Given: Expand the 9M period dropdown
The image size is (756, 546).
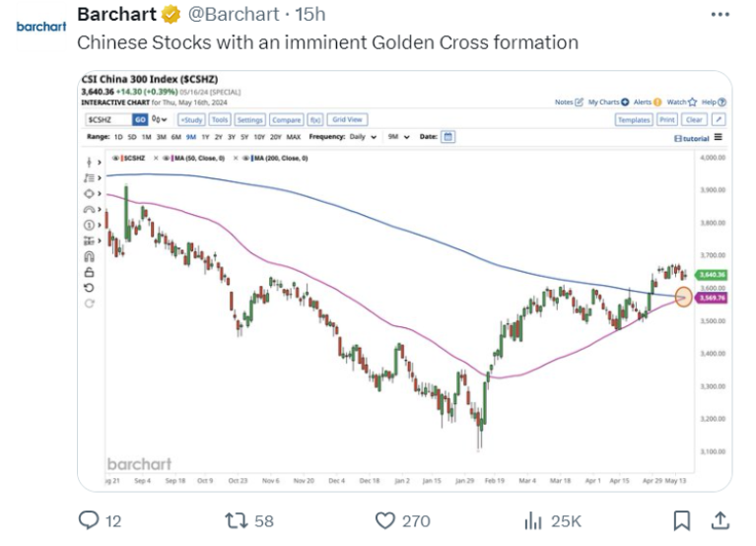Looking at the screenshot, I should coord(395,137).
